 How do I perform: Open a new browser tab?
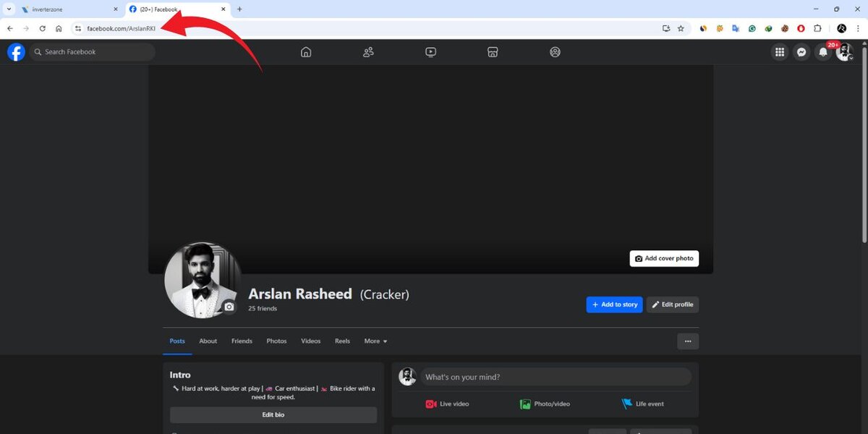coord(239,9)
